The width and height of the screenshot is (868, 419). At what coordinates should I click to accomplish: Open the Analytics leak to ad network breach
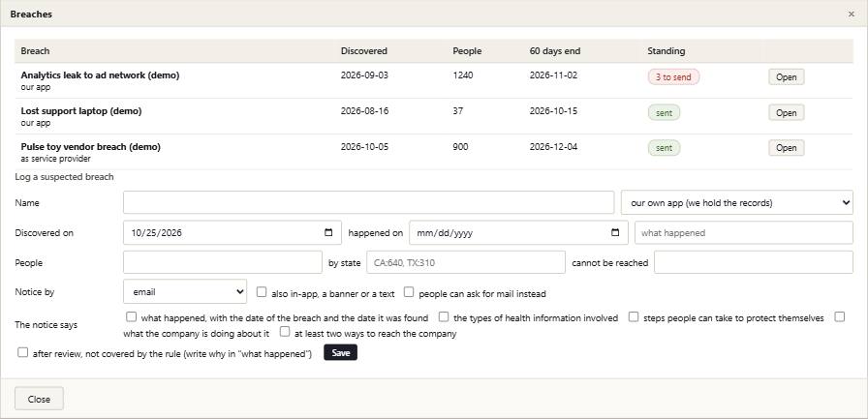pyautogui.click(x=786, y=77)
